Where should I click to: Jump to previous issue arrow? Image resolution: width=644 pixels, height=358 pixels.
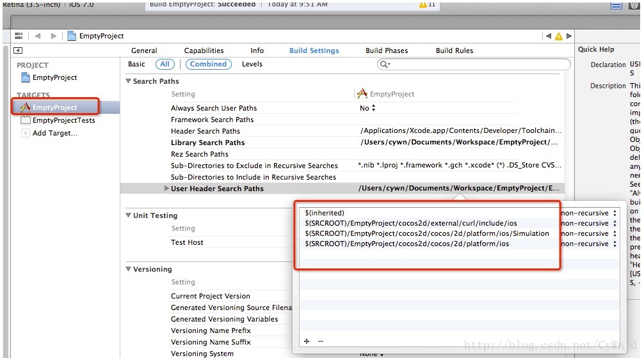coord(549,36)
